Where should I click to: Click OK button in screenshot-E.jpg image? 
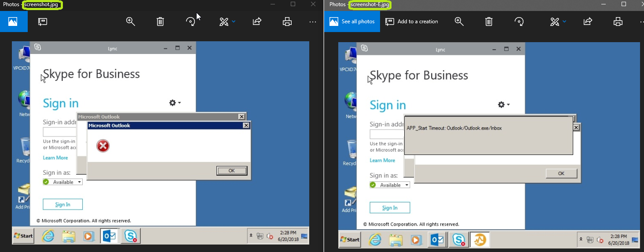561,173
